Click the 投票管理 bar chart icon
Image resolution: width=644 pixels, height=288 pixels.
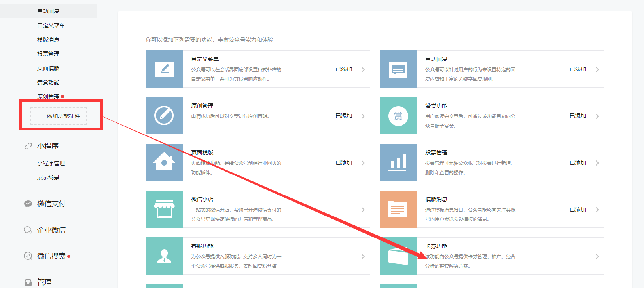[398, 162]
